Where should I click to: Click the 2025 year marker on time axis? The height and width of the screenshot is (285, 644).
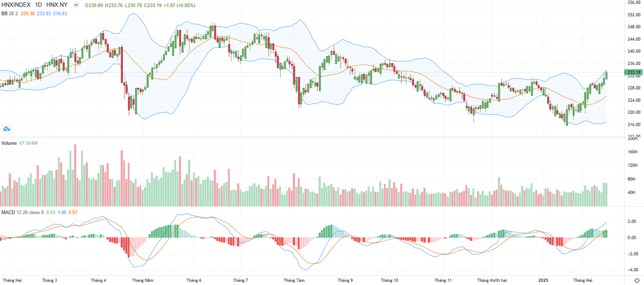click(544, 280)
